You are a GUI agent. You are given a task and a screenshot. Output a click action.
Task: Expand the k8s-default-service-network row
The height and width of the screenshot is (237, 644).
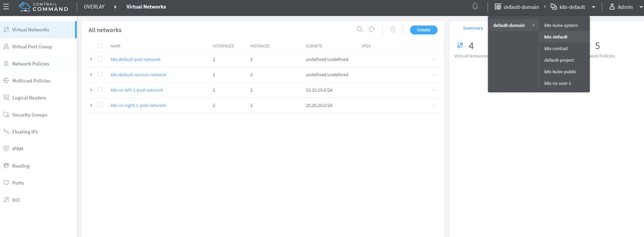(91, 74)
